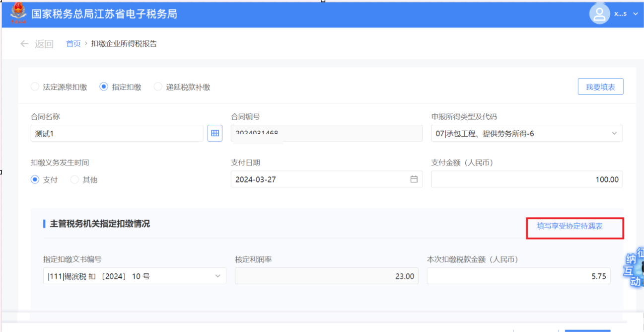Click the back arrow icon
The width and height of the screenshot is (644, 332).
[x=24, y=44]
